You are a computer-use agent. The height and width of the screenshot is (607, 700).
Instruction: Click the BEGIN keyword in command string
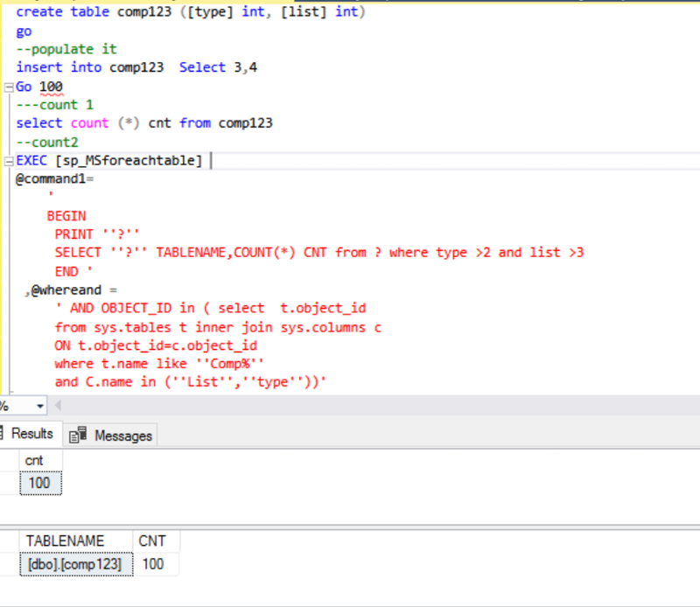coord(66,216)
